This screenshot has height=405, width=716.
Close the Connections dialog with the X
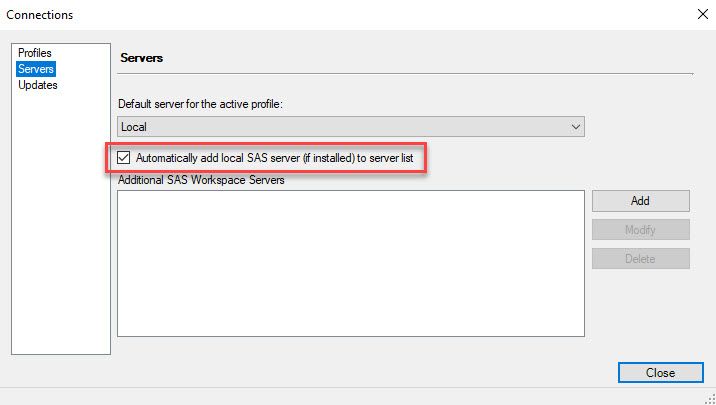click(x=699, y=15)
